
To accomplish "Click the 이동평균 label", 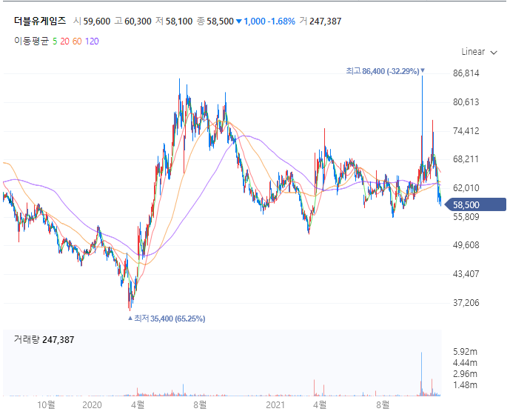I will (31, 41).
